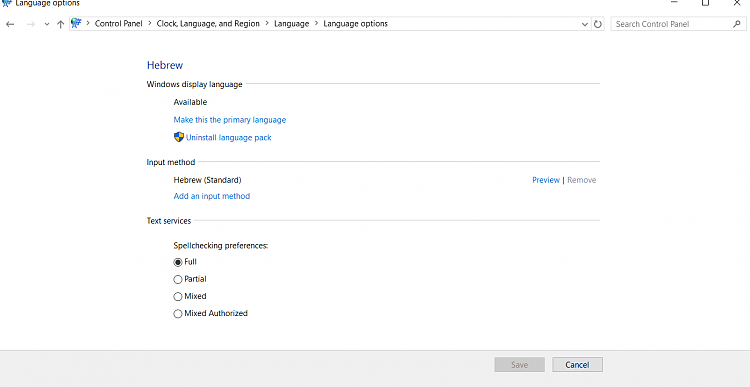
Task: Select Full spellchecking preference
Action: coord(178,262)
